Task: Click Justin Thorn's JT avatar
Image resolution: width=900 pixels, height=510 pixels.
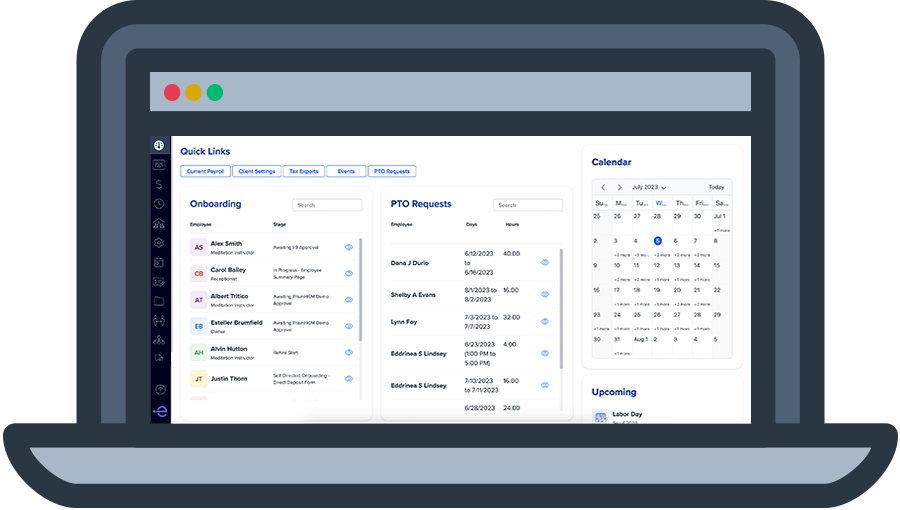Action: (199, 379)
